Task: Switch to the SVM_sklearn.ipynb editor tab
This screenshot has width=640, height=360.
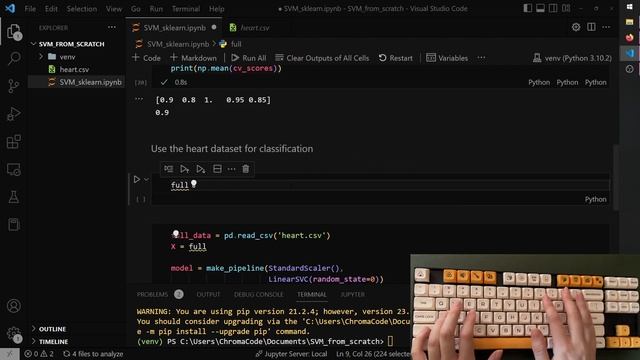Action: tap(174, 28)
